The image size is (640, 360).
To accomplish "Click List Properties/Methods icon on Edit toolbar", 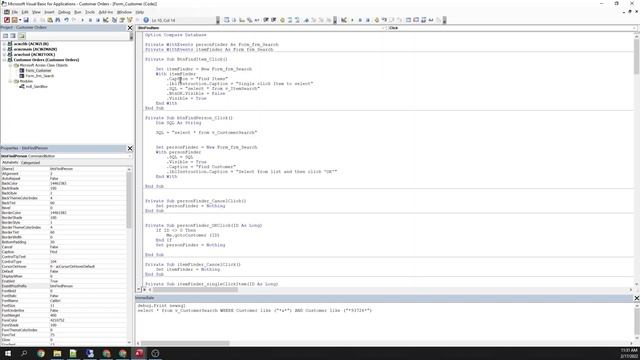I will tap(227, 20).
